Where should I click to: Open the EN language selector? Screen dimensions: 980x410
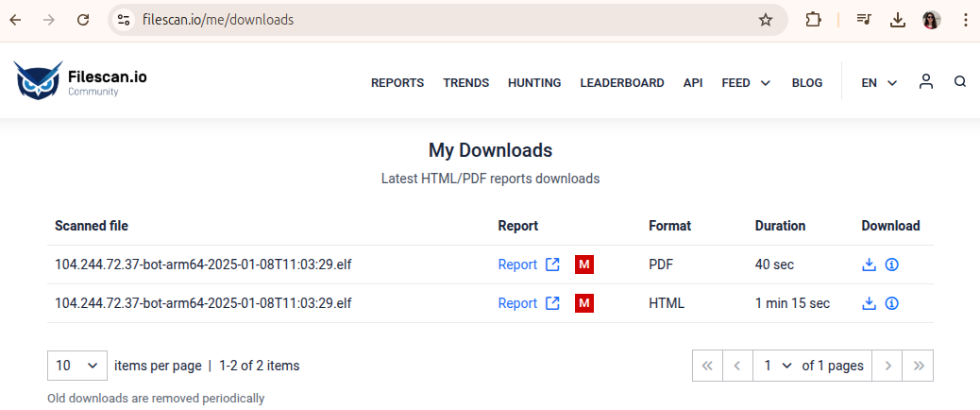(879, 82)
